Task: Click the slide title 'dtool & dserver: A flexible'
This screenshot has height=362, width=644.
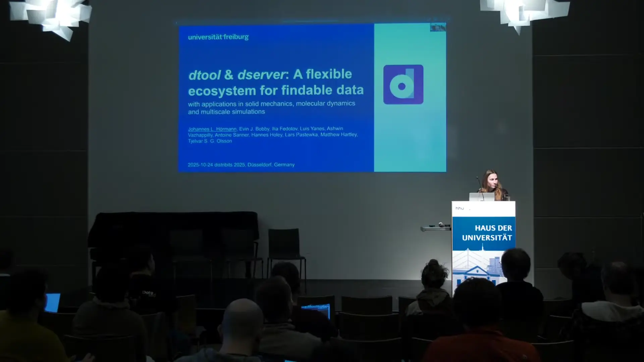Action: 270,74
